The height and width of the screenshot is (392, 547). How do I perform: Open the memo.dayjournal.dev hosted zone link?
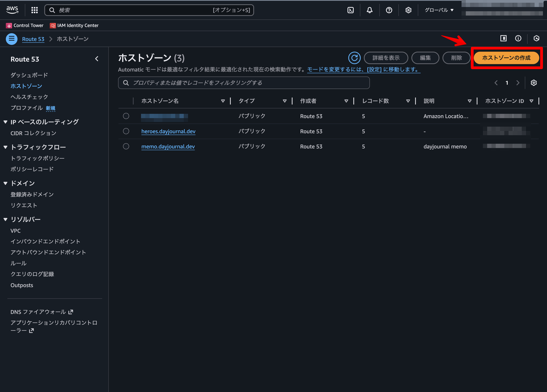click(x=168, y=146)
